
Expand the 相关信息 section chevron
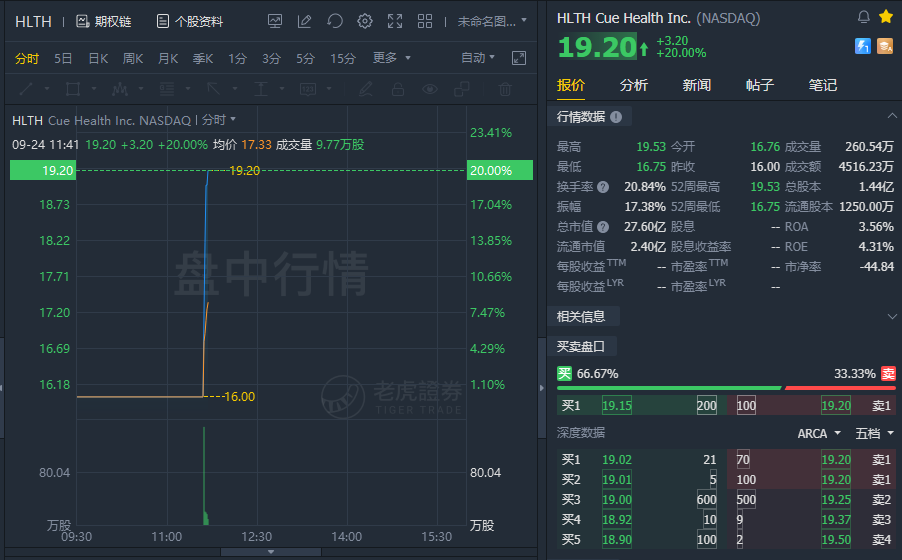892,317
